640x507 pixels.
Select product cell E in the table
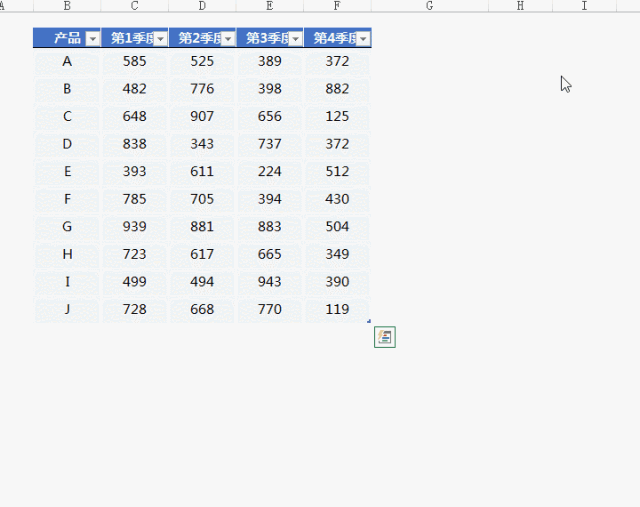[67, 172]
